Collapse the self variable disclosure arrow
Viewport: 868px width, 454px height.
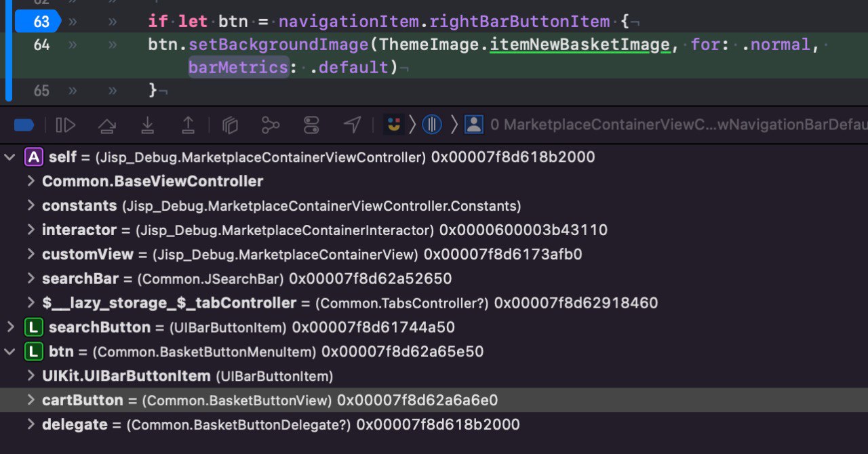[9, 157]
